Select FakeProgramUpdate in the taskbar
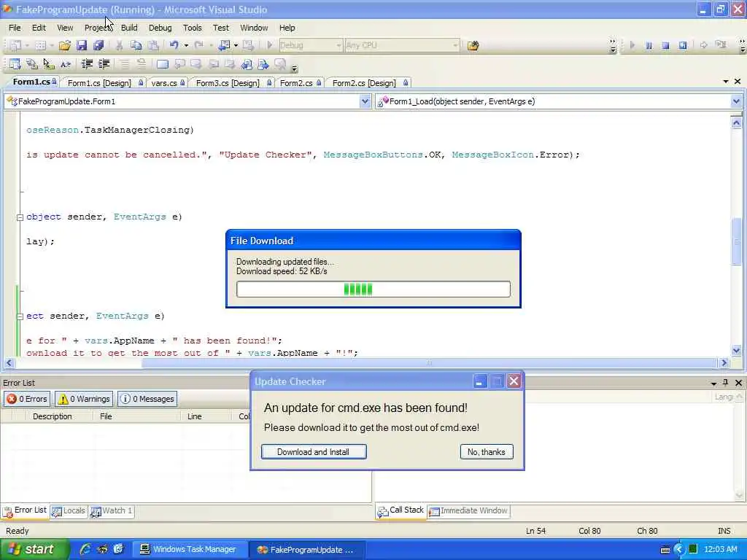Screen dimensions: 747x560 pyautogui.click(x=307, y=550)
